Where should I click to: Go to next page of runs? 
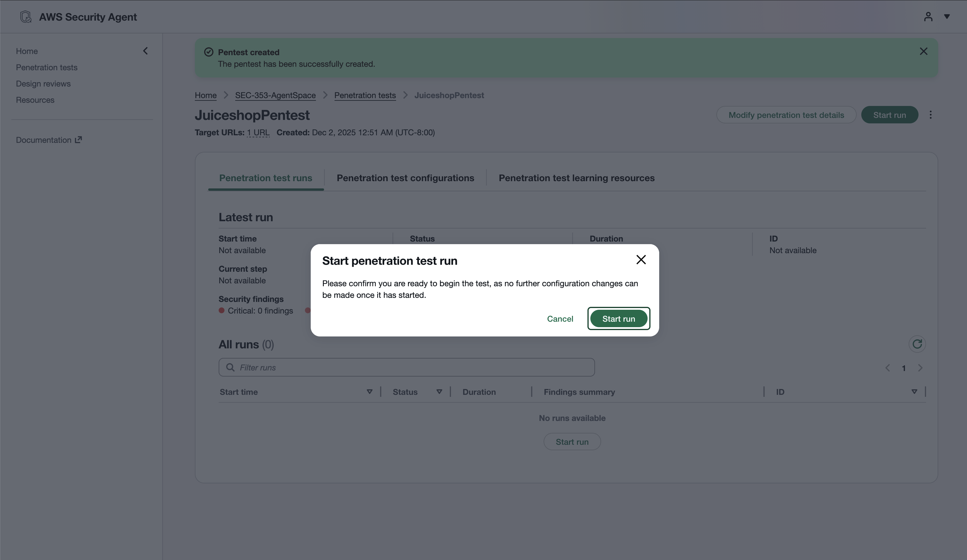point(920,368)
